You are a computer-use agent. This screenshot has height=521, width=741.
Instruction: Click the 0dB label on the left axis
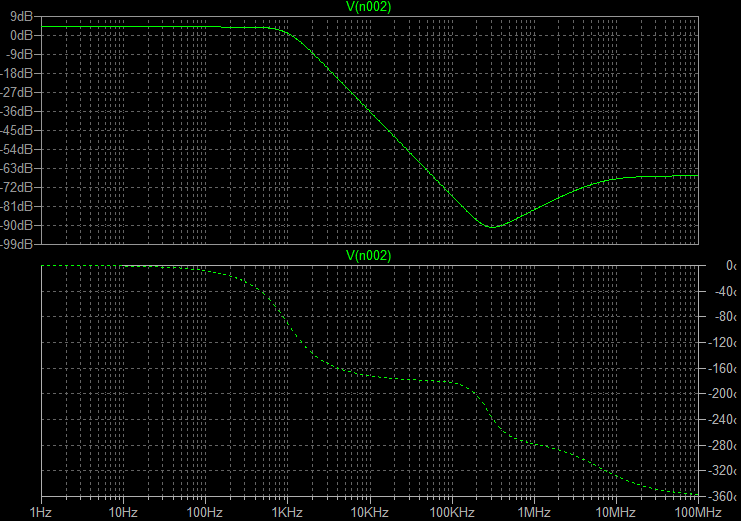point(22,35)
